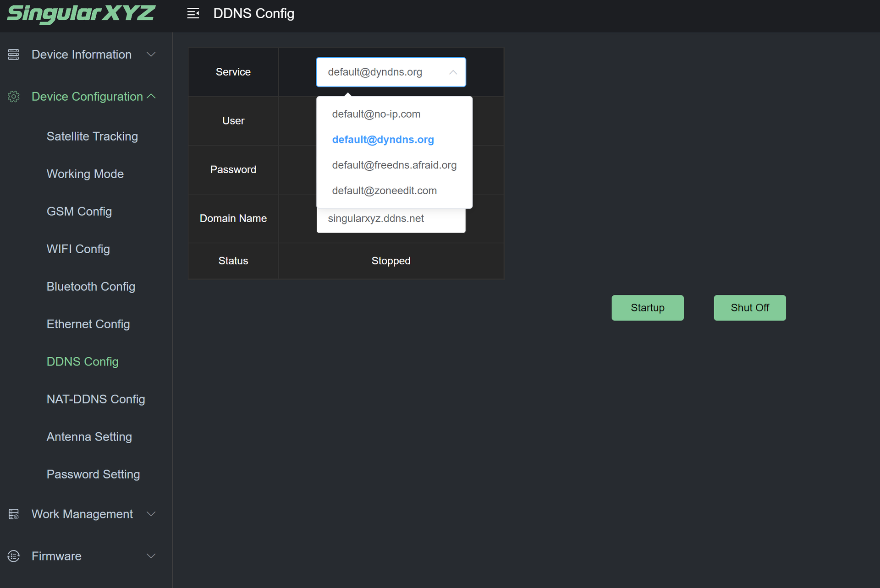Pick default@zoneedit.com from dropdown
Screen dimensions: 880x588
(384, 191)
